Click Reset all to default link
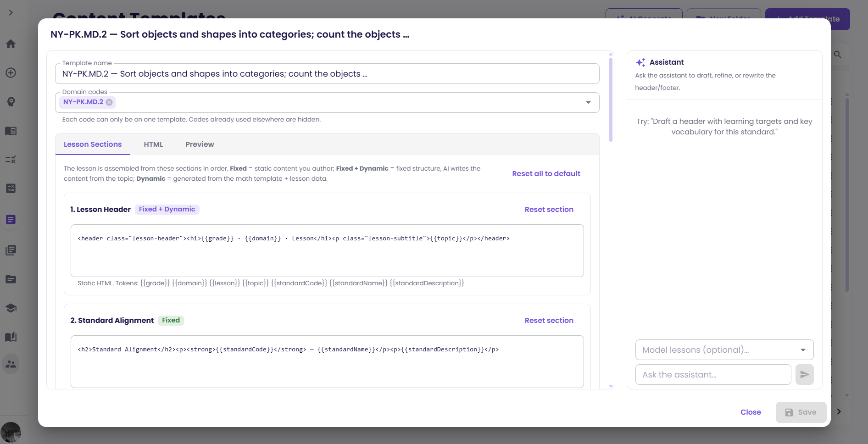The image size is (868, 444). point(546,174)
